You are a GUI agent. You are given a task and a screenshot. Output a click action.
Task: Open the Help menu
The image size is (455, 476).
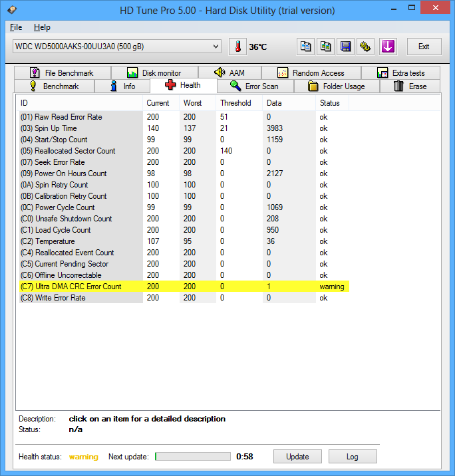pos(42,27)
